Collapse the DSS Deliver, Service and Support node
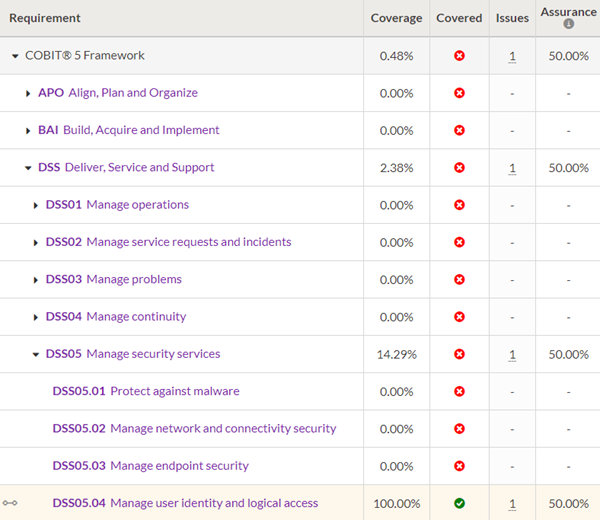Image resolution: width=600 pixels, height=520 pixels. pos(28,168)
